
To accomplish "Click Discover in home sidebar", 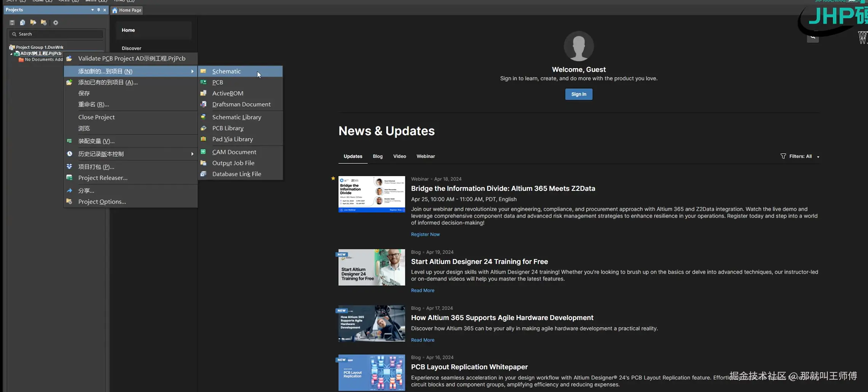I will (131, 48).
